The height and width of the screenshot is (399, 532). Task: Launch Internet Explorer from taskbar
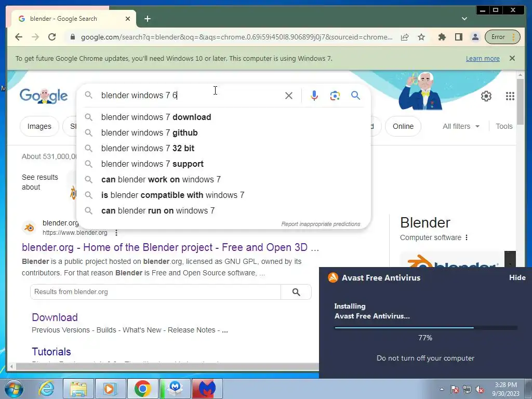coord(46,389)
